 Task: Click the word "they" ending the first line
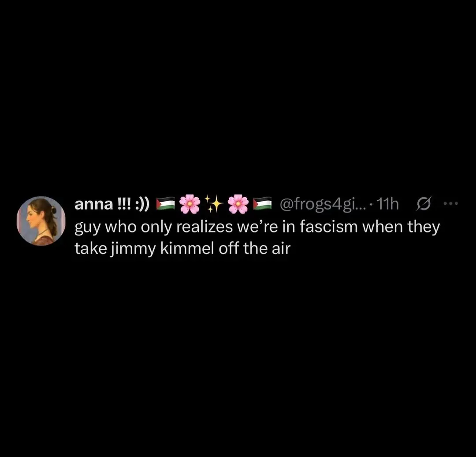[424, 228]
